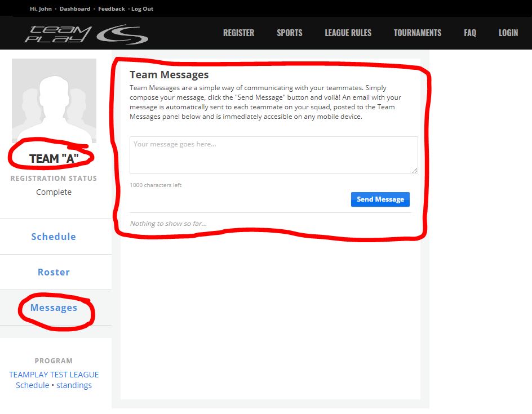This screenshot has height=414, width=532.
Task: Click the team avatar placeholder image
Action: click(x=54, y=100)
